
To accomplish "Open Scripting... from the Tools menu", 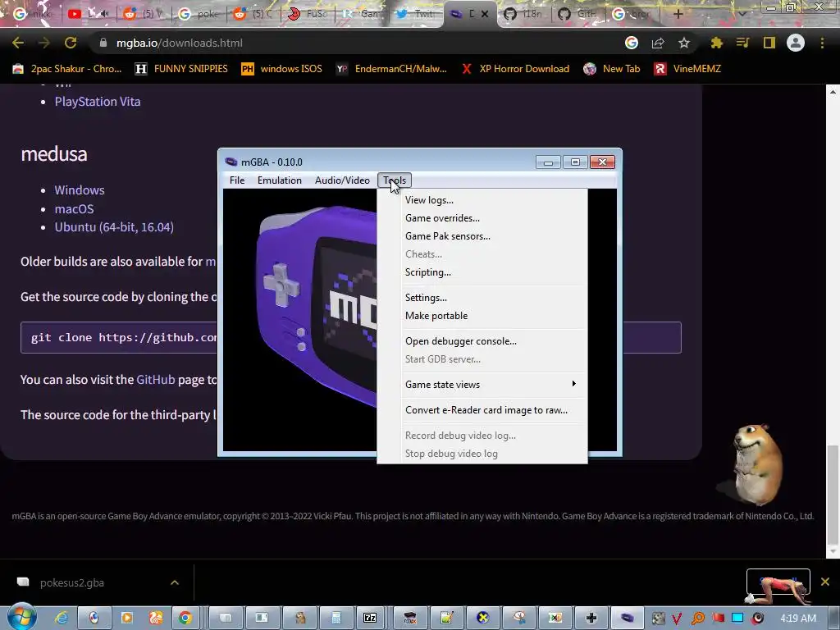I will click(482, 272).
